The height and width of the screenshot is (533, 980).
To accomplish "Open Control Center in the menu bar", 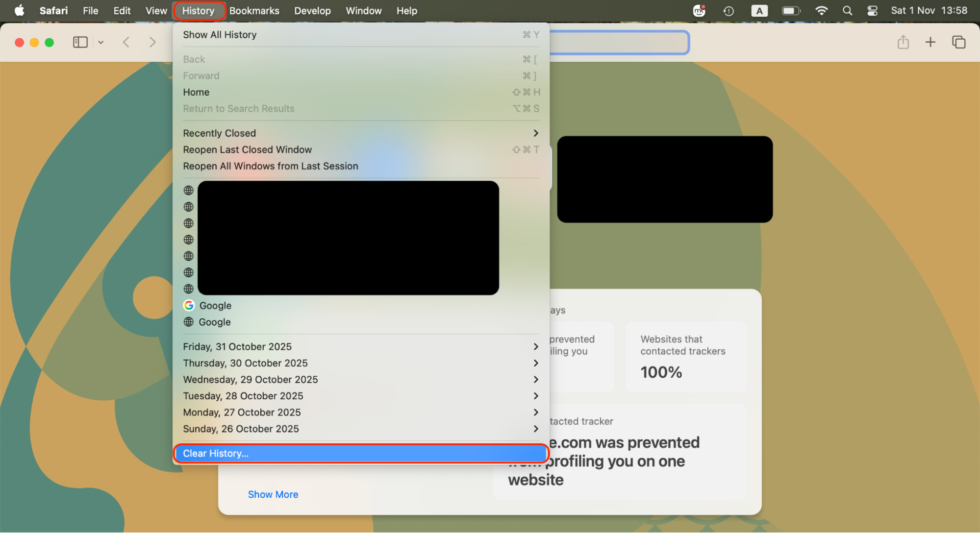I will tap(872, 10).
